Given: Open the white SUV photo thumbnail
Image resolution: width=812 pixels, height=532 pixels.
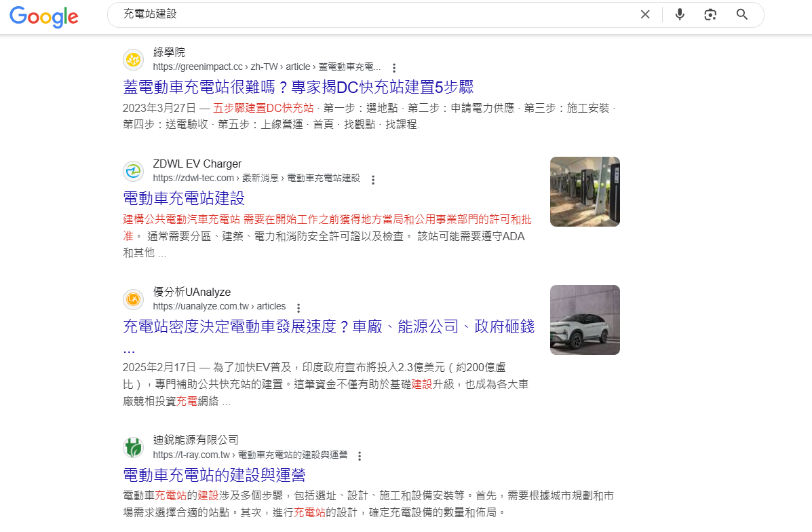Looking at the screenshot, I should (585, 320).
